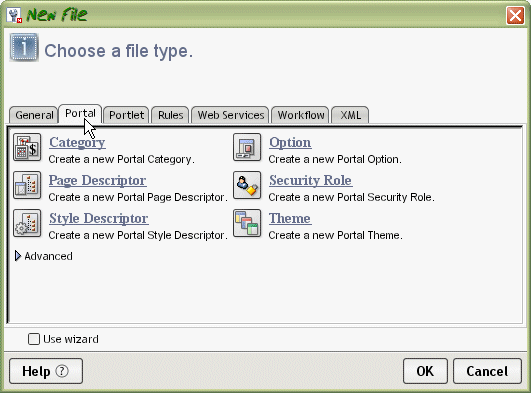Open the Portlet tab
The width and height of the screenshot is (531, 393).
pos(126,115)
